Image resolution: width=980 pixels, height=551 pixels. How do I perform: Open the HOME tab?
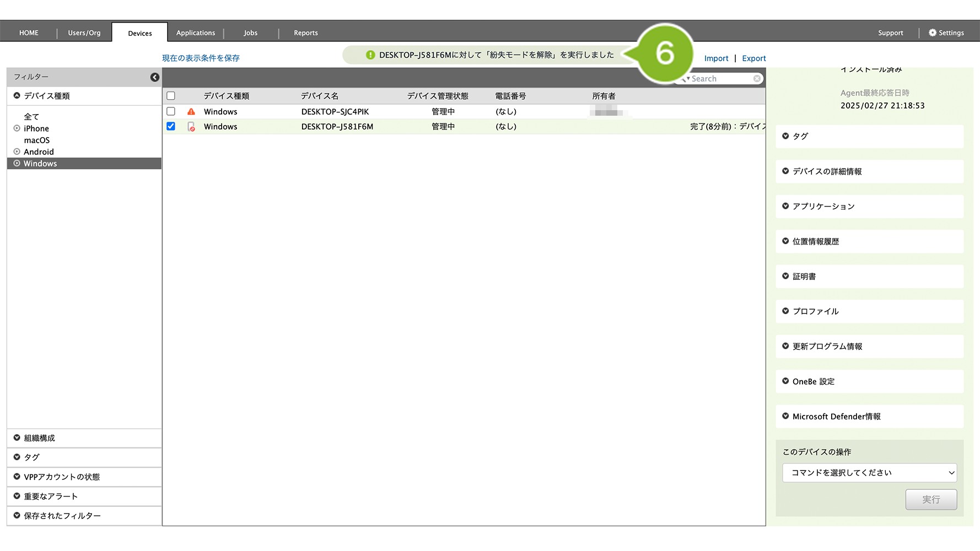coord(29,33)
